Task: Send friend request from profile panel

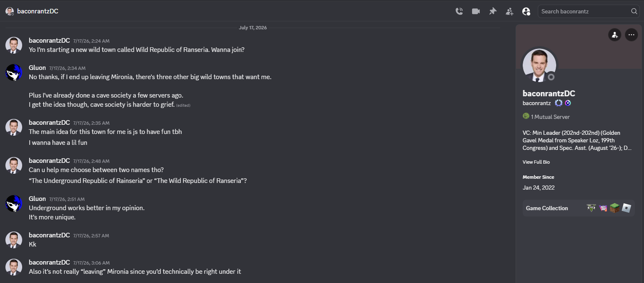Action: tap(614, 35)
